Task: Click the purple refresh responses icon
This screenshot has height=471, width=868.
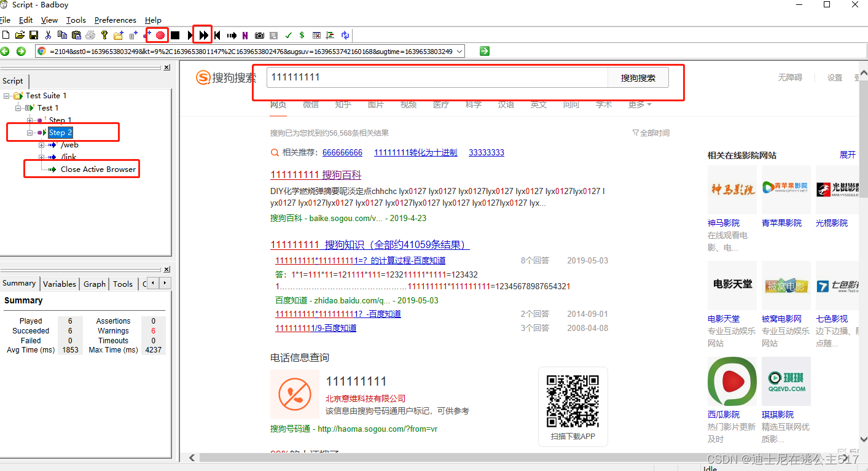Action: tap(345, 35)
